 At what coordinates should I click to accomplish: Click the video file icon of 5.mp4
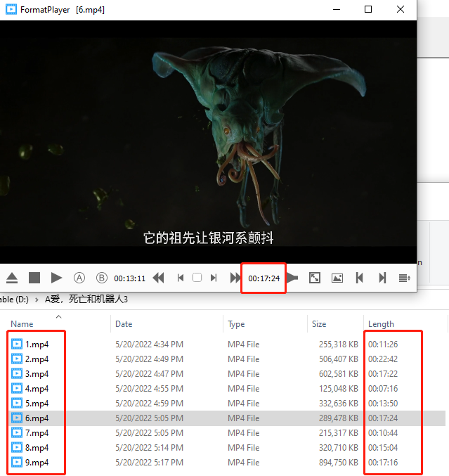click(17, 403)
